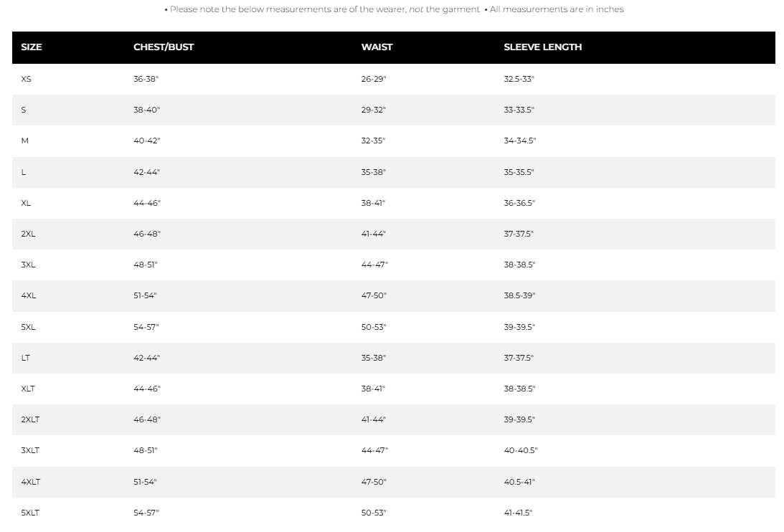Click the SIZE column header

click(32, 47)
